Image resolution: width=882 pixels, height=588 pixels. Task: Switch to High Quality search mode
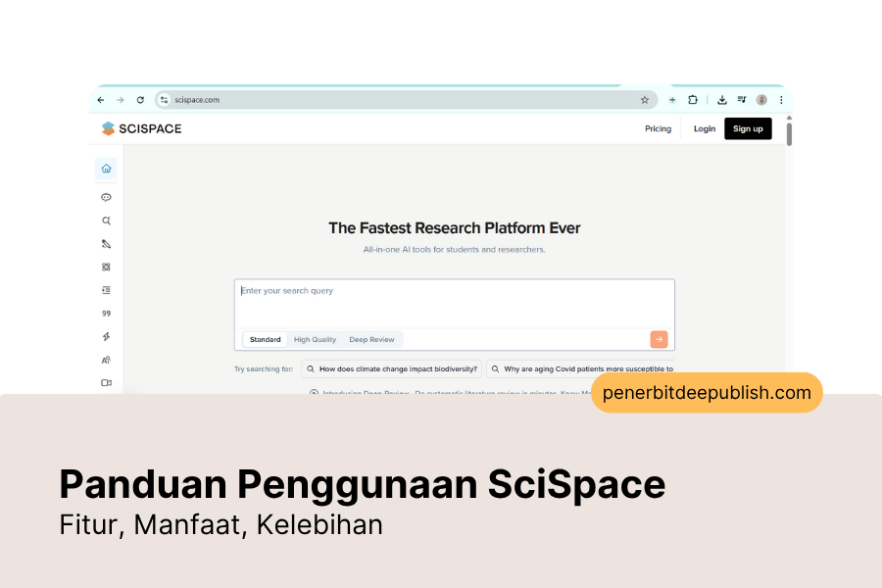pos(315,339)
